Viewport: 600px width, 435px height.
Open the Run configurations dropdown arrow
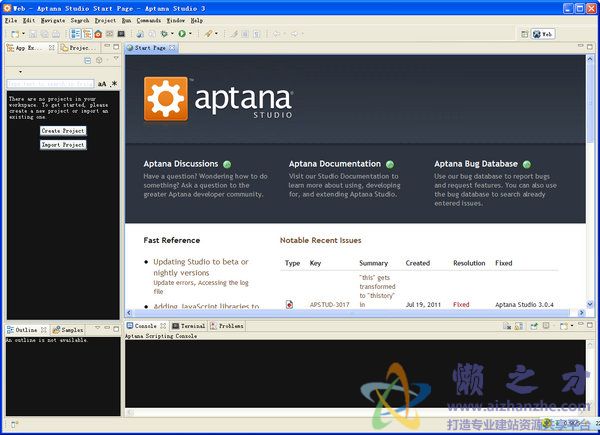(x=190, y=34)
